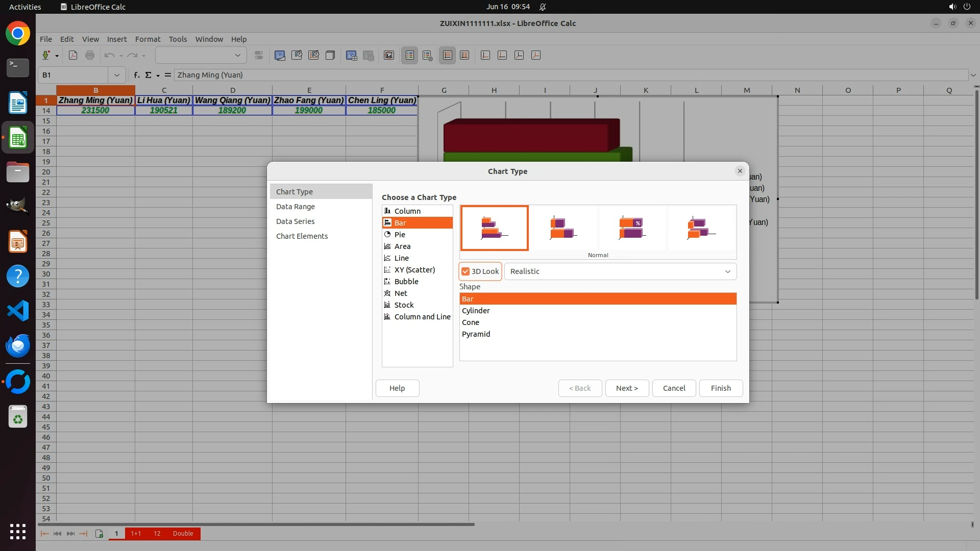The image size is (980, 551).
Task: Go to the Data Series step
Action: (295, 221)
